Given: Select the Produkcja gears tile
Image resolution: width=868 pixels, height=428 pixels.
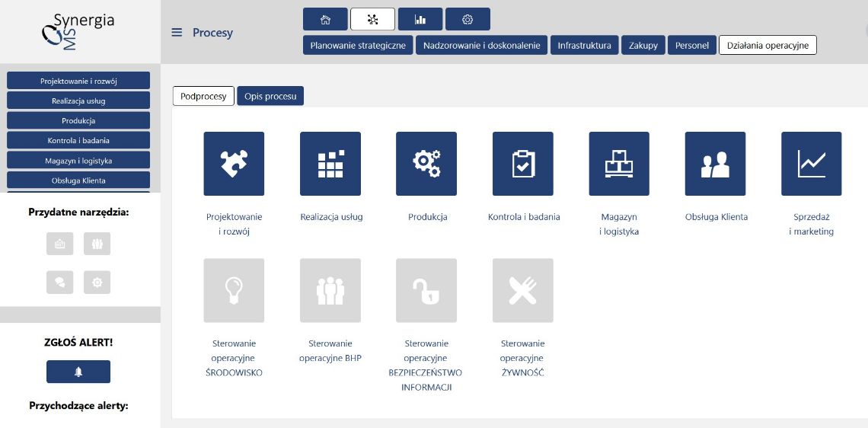Looking at the screenshot, I should click(426, 164).
